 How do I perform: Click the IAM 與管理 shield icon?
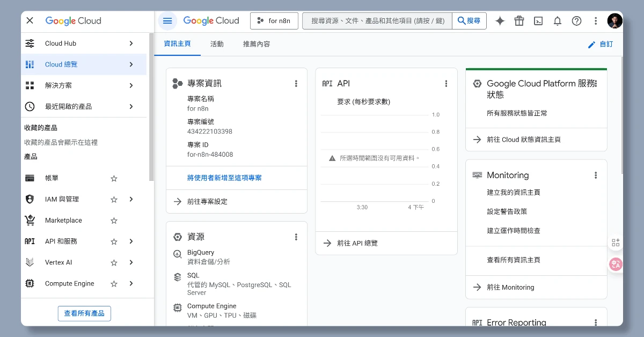pyautogui.click(x=30, y=199)
